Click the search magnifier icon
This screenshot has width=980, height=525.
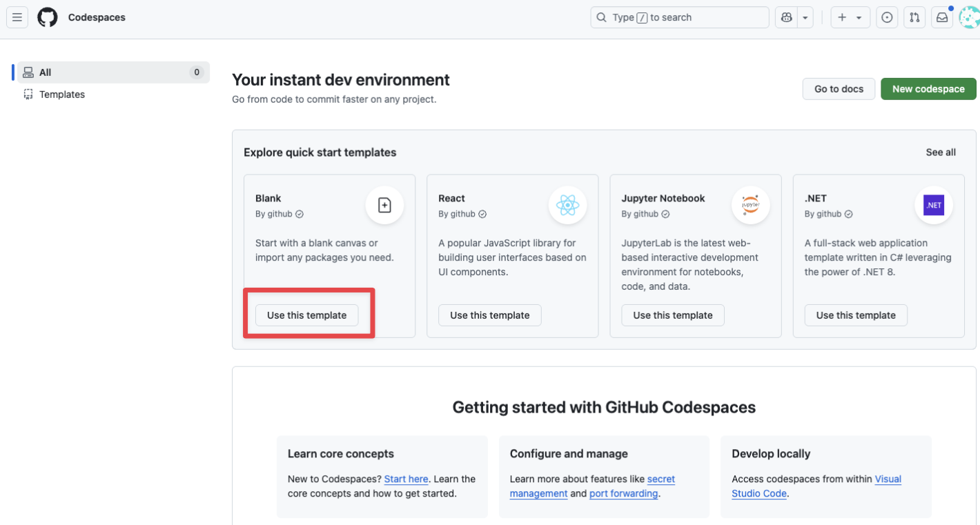[x=602, y=17]
